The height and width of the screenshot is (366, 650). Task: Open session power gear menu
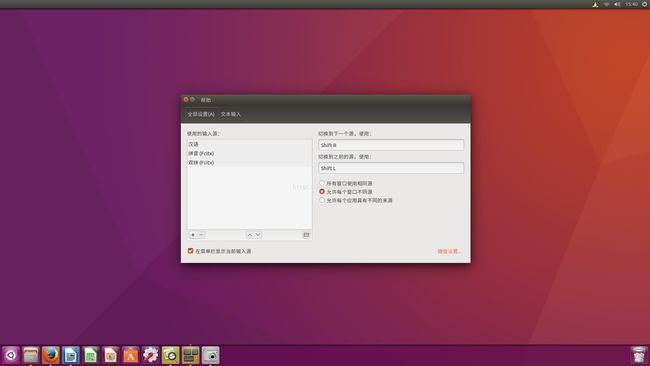645,4
